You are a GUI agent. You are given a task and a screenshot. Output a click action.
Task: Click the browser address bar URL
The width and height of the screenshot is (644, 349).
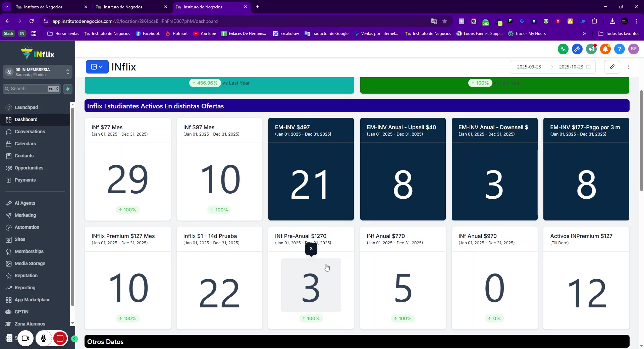pos(135,21)
